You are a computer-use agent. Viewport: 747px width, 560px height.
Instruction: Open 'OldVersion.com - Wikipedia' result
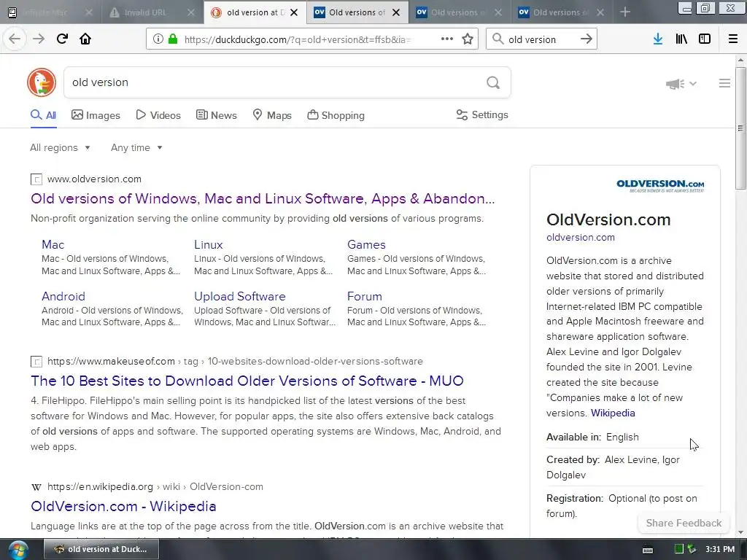coord(123,506)
